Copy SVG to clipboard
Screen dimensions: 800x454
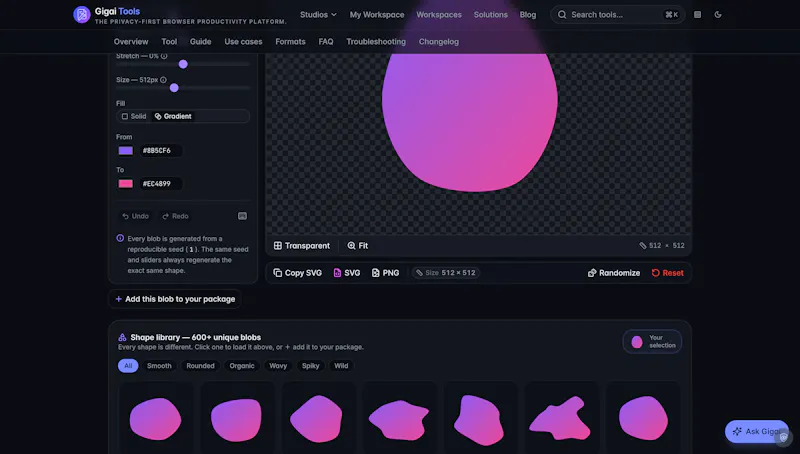click(x=297, y=273)
